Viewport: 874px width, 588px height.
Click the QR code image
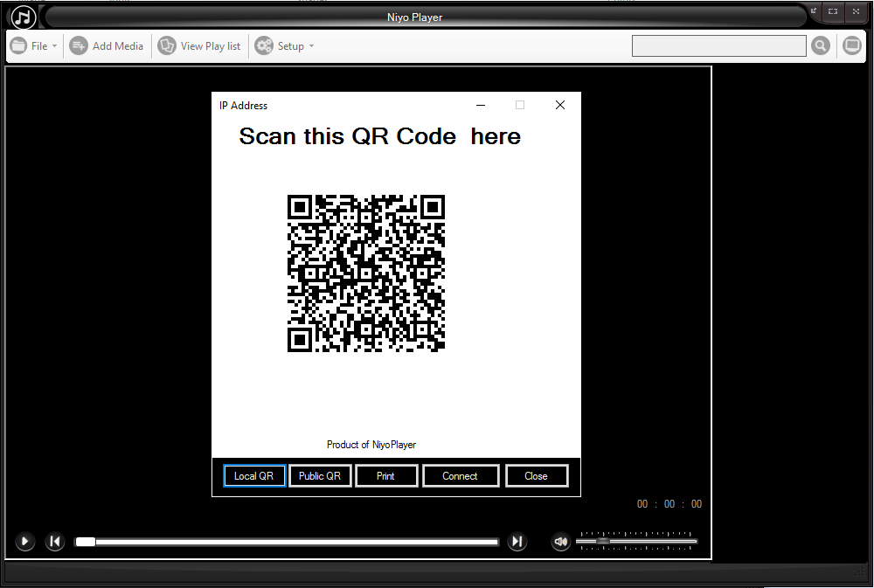pos(365,273)
